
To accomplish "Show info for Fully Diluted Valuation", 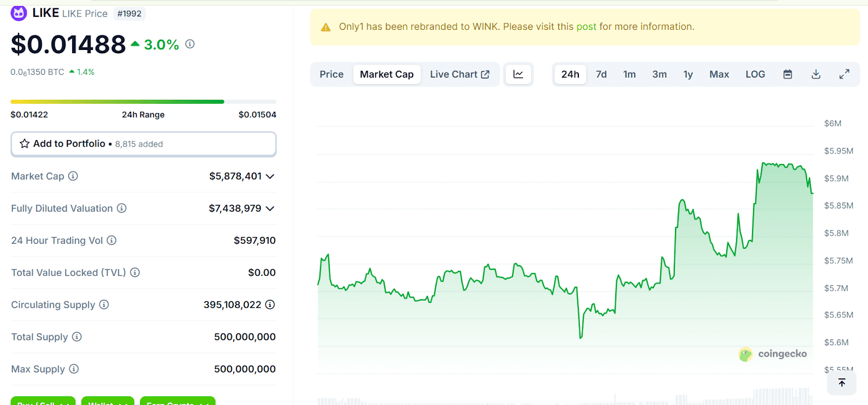I will point(122,208).
